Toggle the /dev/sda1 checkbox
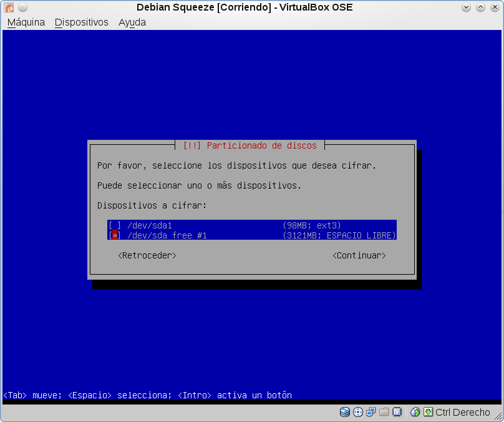 [115, 225]
